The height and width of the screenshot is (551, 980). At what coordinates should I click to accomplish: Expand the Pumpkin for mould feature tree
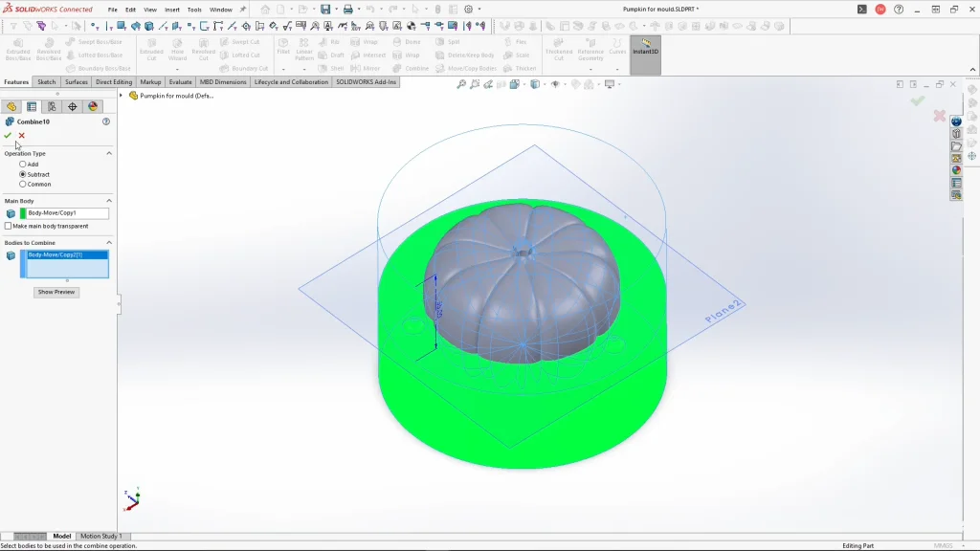tap(122, 96)
